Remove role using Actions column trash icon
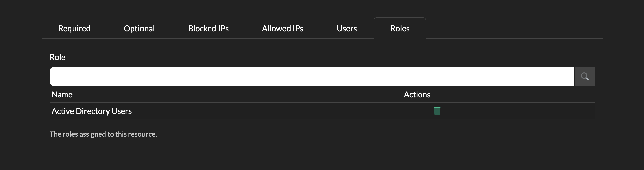This screenshot has height=170, width=644. (437, 111)
